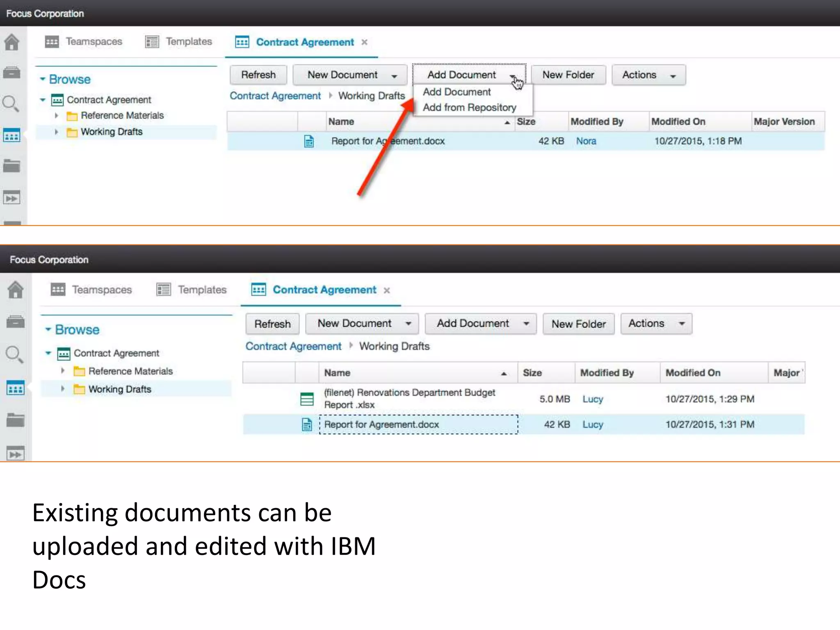
Task: Expand Working Drafts node in top tree
Action: coord(57,132)
